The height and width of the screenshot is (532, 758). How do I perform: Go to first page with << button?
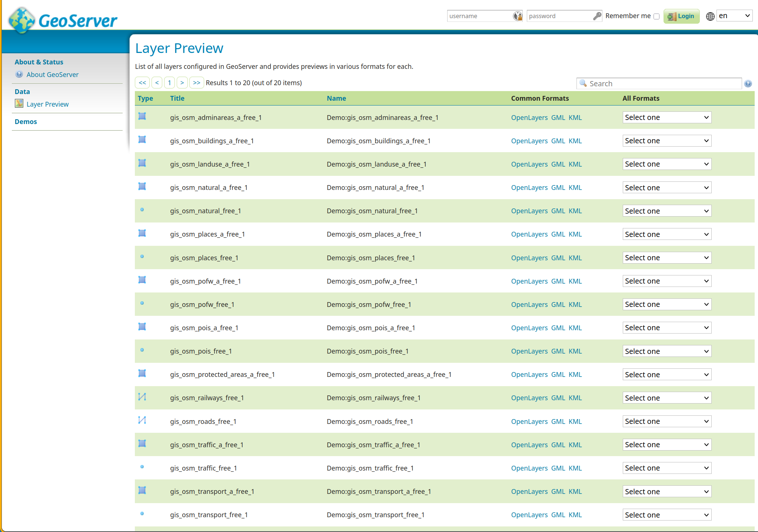[x=142, y=83]
